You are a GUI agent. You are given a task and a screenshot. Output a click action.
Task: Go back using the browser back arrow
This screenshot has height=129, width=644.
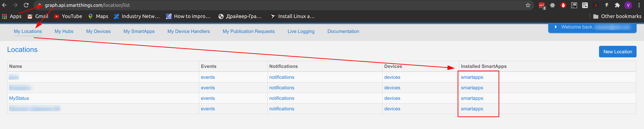(4, 5)
